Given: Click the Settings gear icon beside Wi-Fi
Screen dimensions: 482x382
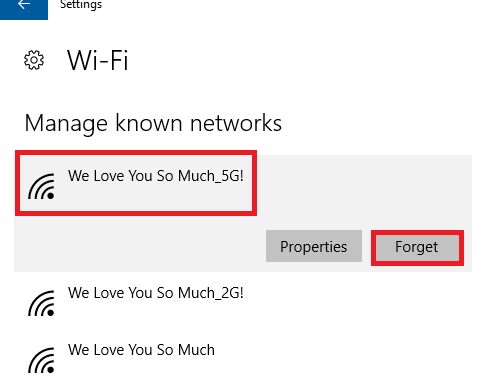Looking at the screenshot, I should coord(34,60).
